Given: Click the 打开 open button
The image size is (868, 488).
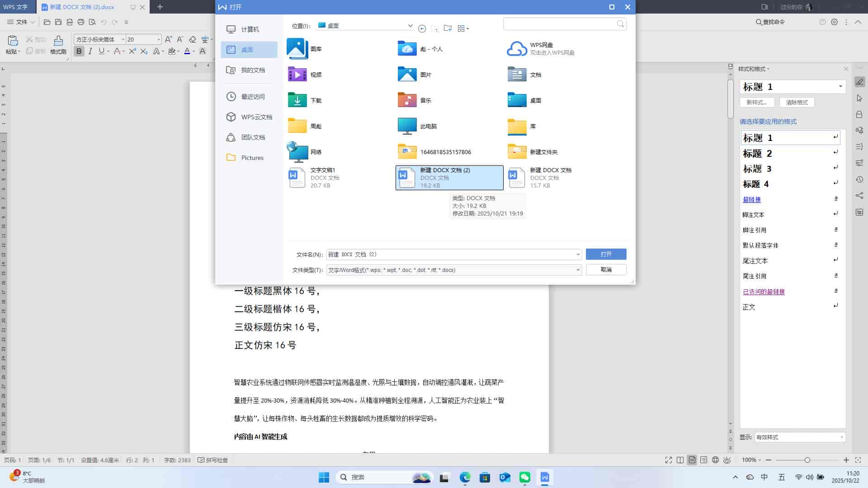Looking at the screenshot, I should tap(606, 254).
